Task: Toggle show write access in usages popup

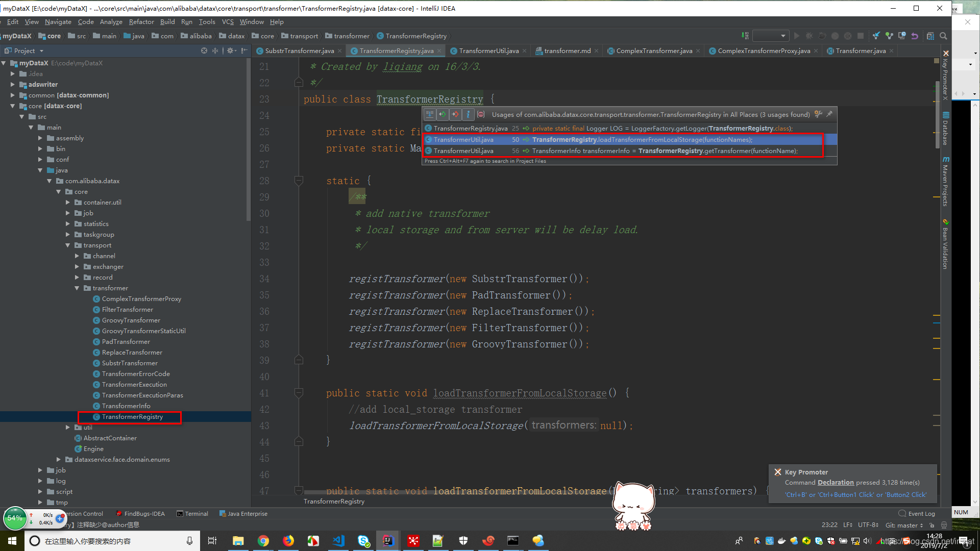Action: click(455, 114)
